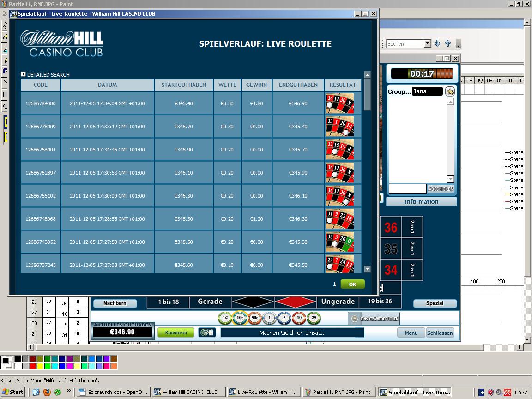532x399 pixels.
Task: Click the Information button
Action: click(421, 201)
